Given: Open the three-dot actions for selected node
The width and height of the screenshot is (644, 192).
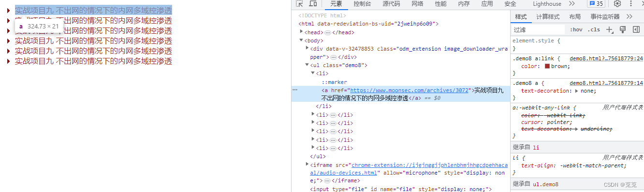Looking at the screenshot, I should 295,90.
